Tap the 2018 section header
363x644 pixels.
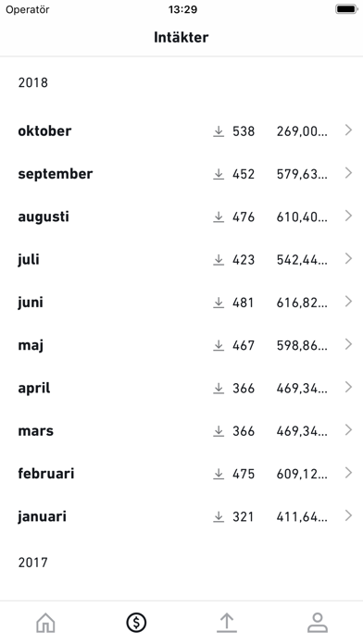coord(33,82)
